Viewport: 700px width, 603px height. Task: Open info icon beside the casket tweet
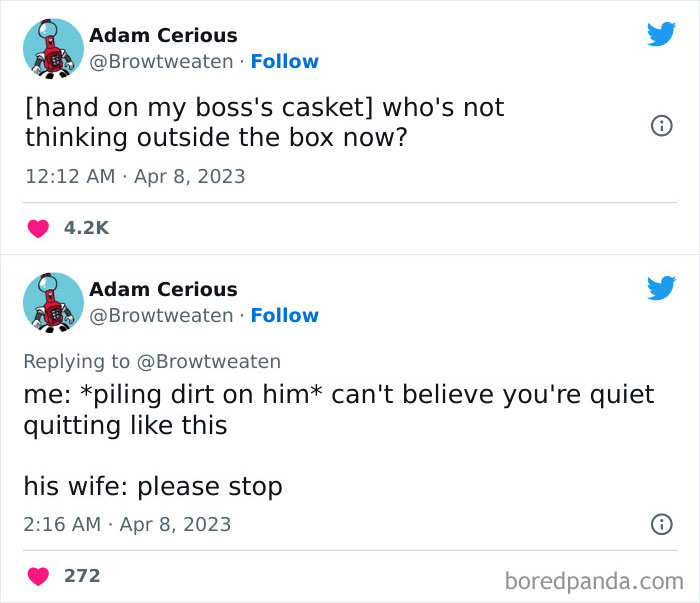point(662,126)
